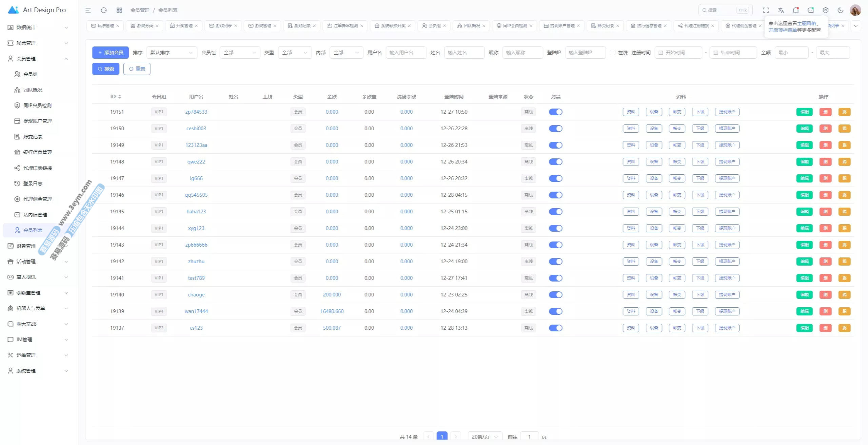Viewport: 868px width, 445px height.
Task: Click the 添加会员 button
Action: pos(111,53)
